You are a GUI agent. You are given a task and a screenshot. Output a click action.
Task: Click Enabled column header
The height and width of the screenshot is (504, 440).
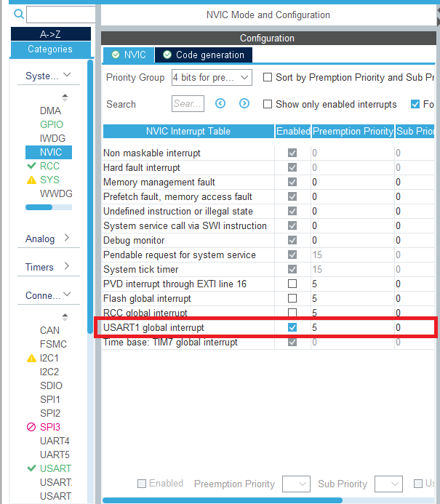(293, 131)
